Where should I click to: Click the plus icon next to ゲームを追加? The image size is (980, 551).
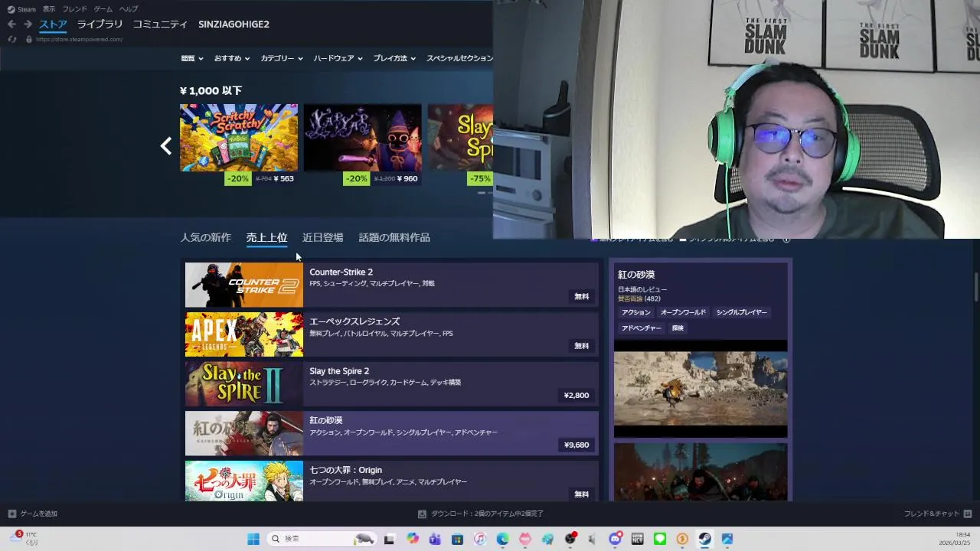pos(11,514)
